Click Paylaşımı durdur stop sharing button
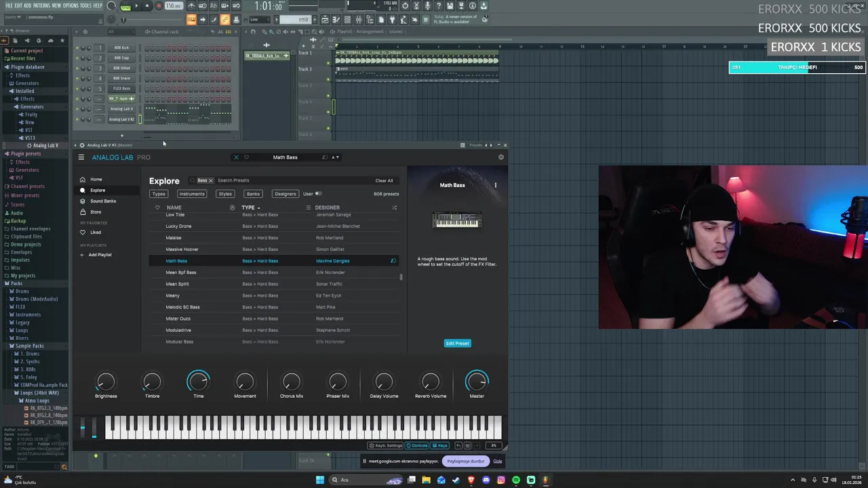The image size is (868, 488). (466, 462)
